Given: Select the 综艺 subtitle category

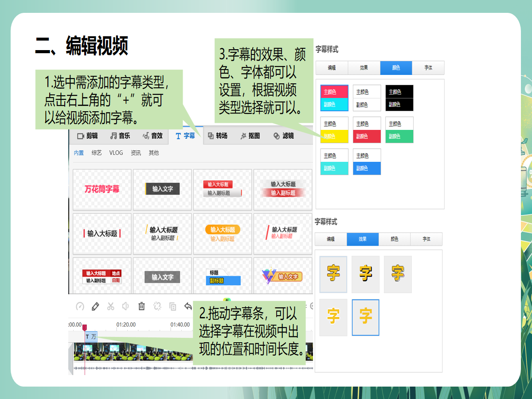Looking at the screenshot, I should [x=97, y=153].
